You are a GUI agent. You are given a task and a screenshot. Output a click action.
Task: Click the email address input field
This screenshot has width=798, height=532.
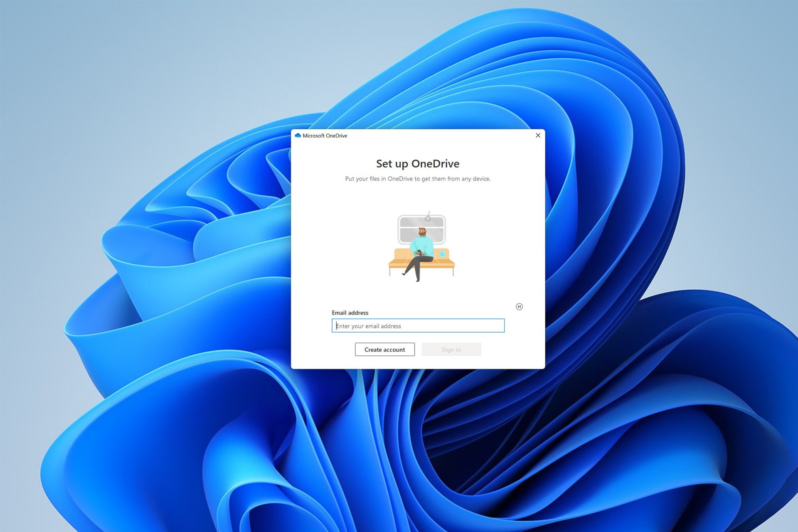click(x=418, y=325)
